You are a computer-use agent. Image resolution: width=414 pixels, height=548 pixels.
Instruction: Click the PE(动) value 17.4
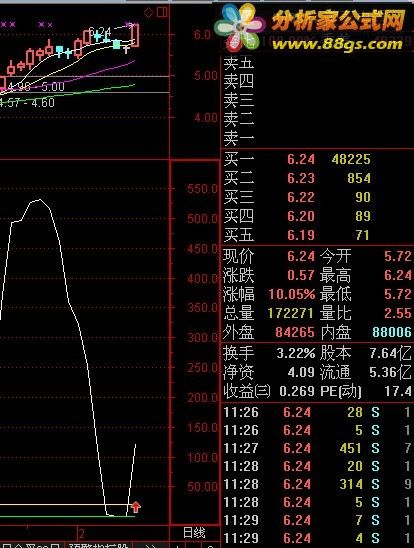[398, 391]
